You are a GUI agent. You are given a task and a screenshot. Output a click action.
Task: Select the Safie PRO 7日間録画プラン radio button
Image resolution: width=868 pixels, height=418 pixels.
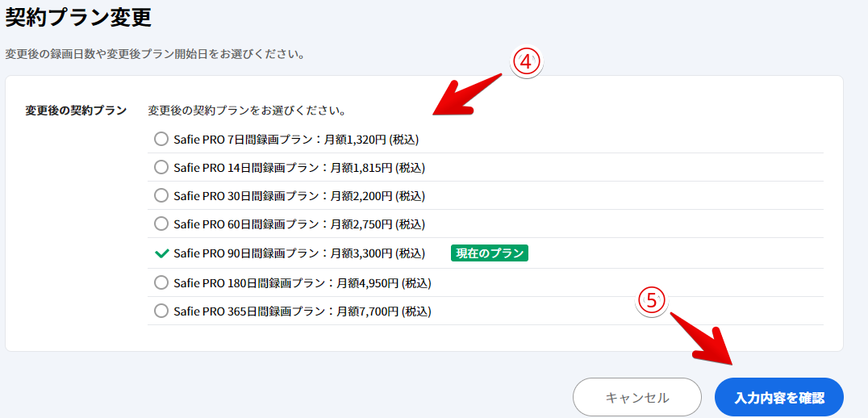click(161, 139)
